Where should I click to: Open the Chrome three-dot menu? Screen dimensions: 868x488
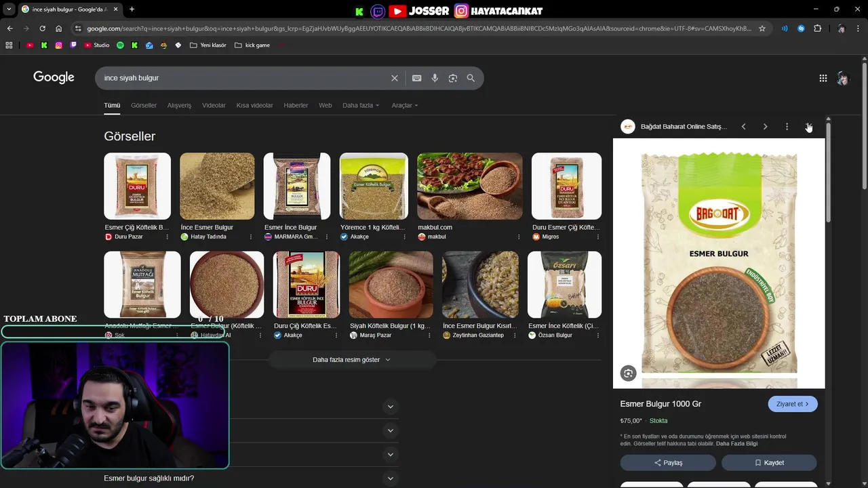[x=859, y=28]
